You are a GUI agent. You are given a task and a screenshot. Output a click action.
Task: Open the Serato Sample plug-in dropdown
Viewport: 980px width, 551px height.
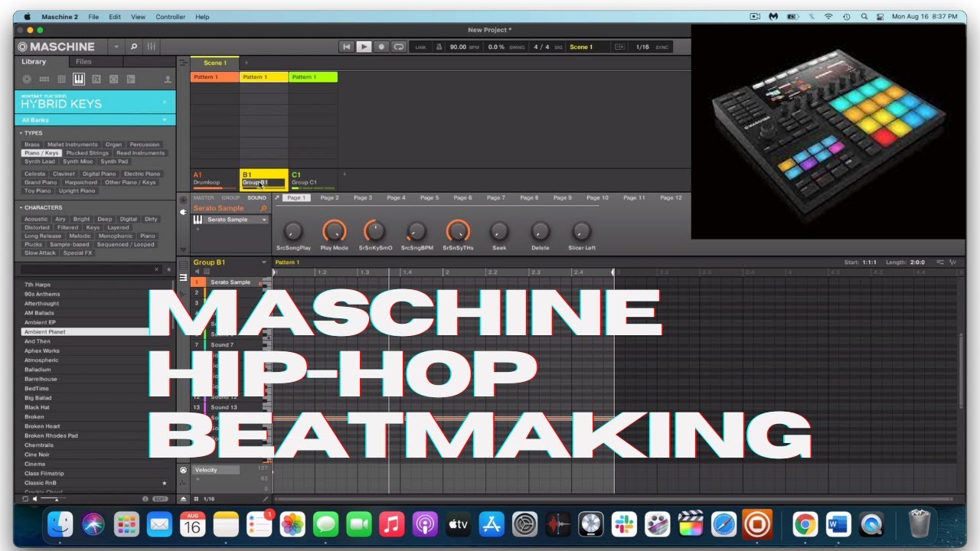[x=265, y=220]
